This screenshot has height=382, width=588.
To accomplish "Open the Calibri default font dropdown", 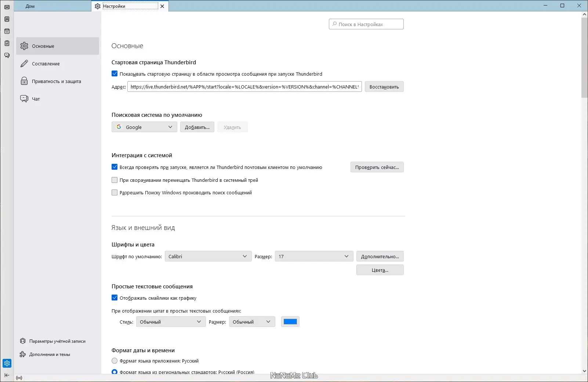I will [x=208, y=256].
